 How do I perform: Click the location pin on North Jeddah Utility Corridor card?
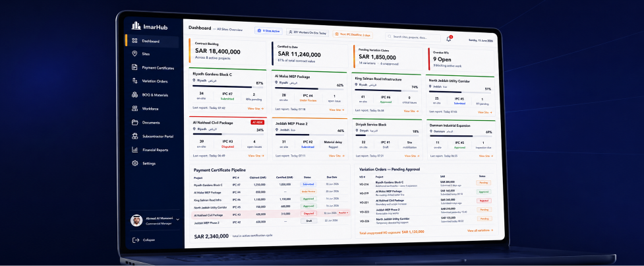click(x=430, y=86)
